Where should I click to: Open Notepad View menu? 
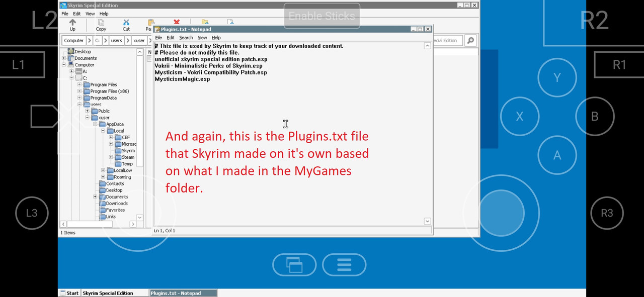tap(202, 38)
